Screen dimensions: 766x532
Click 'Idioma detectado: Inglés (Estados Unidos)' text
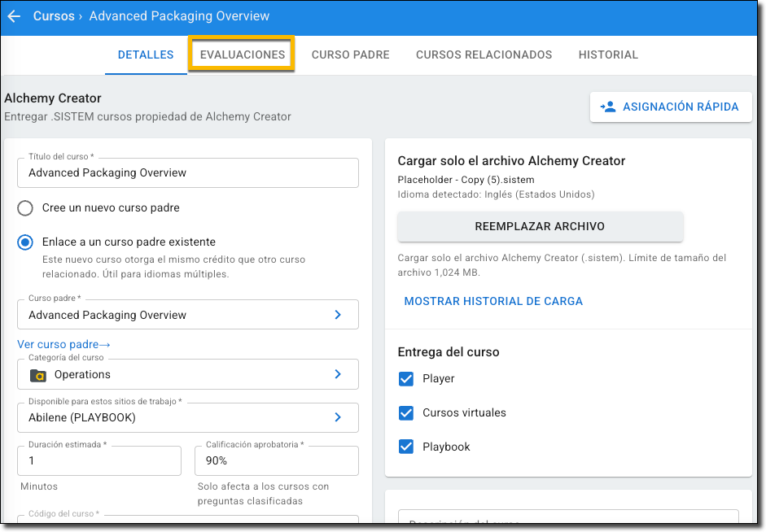pyautogui.click(x=496, y=194)
